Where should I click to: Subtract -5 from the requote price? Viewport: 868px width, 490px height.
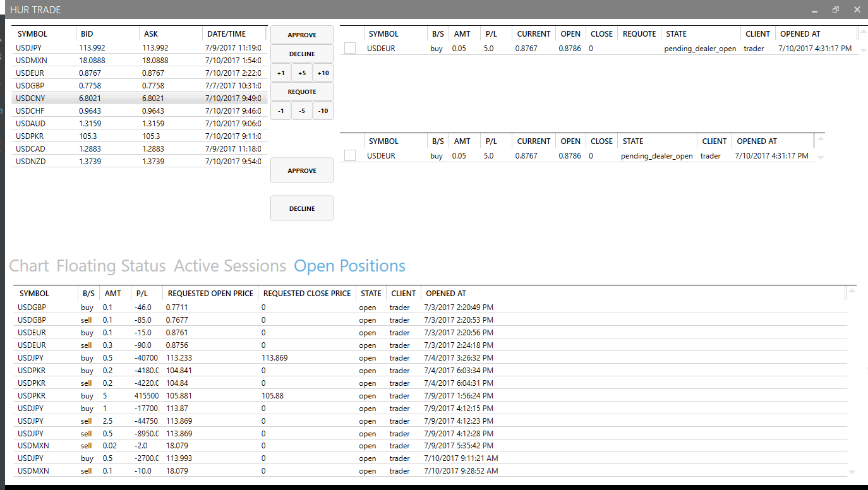302,111
